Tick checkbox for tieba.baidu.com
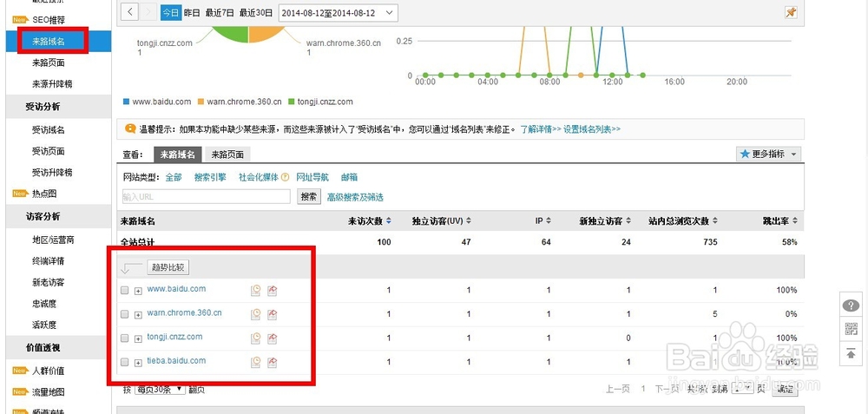Viewport: 868px width, 414px height. (x=124, y=362)
